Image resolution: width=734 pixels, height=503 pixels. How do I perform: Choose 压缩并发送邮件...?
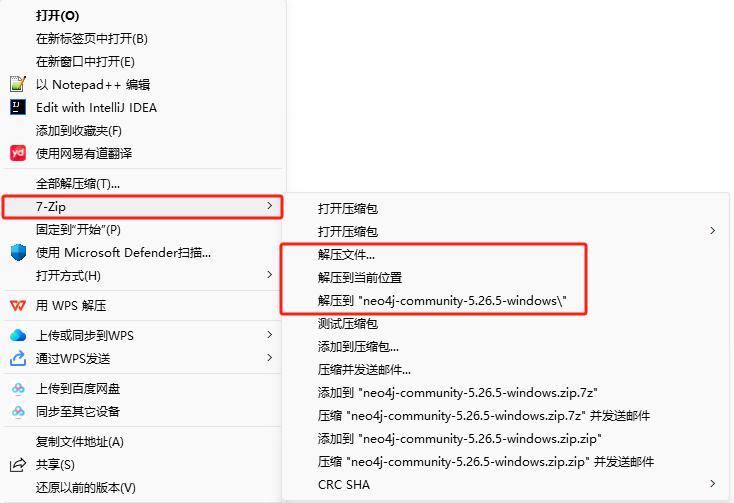[364, 370]
